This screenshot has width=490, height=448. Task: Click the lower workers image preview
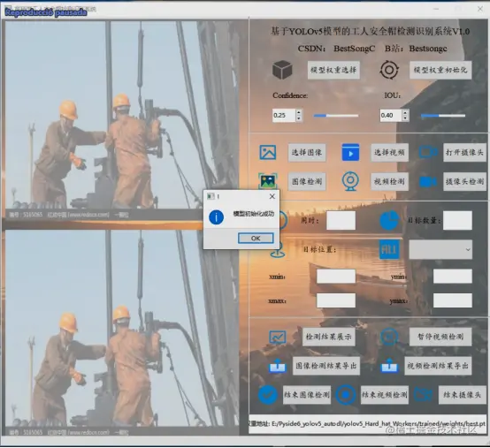click(x=122, y=333)
